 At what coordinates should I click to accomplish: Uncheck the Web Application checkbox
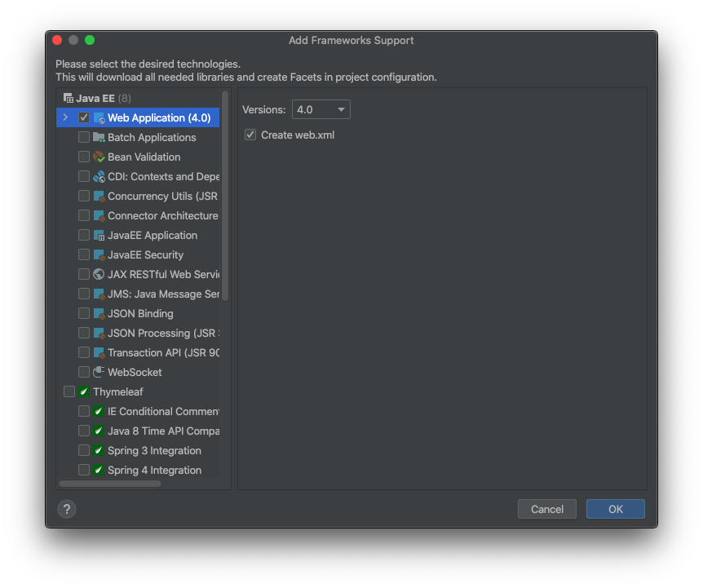click(84, 118)
